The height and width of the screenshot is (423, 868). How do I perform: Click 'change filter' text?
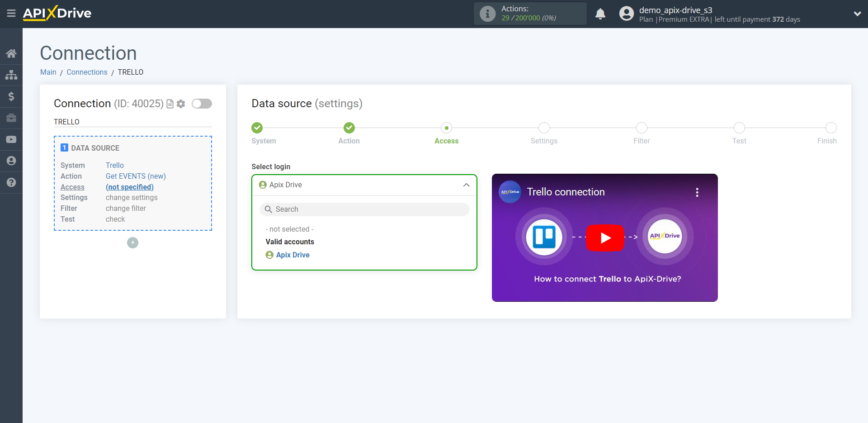point(126,209)
